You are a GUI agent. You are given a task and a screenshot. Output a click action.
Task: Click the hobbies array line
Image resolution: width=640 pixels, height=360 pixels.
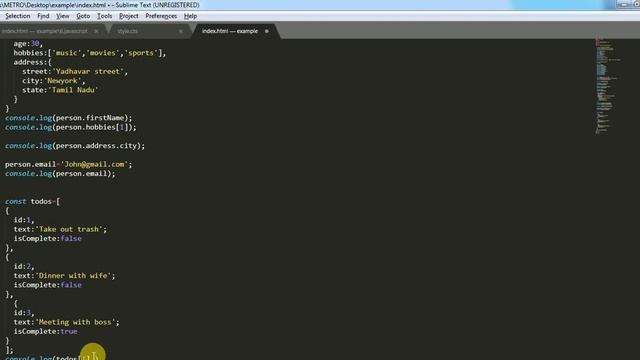(90, 53)
